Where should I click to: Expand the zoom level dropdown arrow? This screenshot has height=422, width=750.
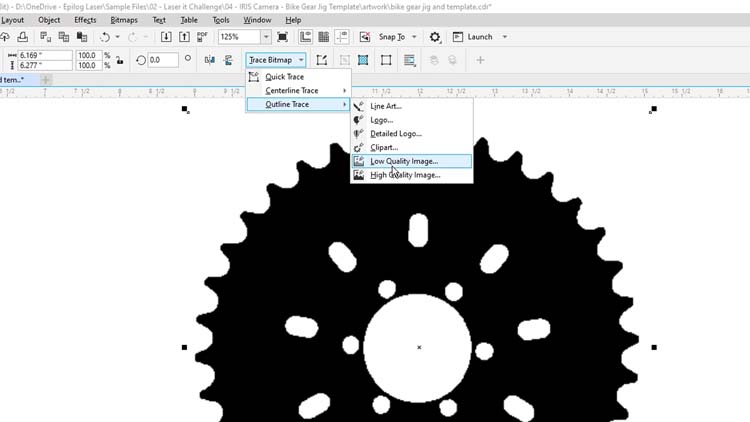click(266, 37)
